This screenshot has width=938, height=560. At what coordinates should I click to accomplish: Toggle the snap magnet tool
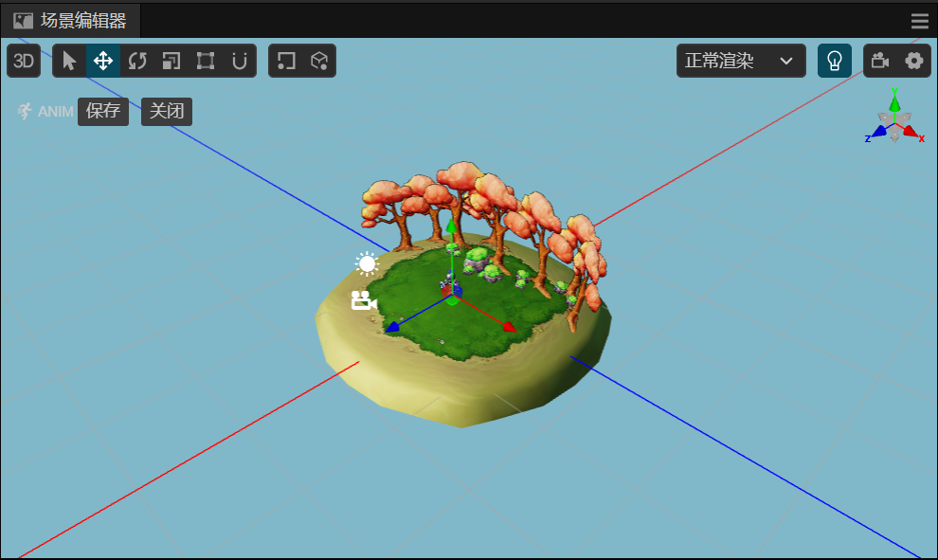(240, 61)
